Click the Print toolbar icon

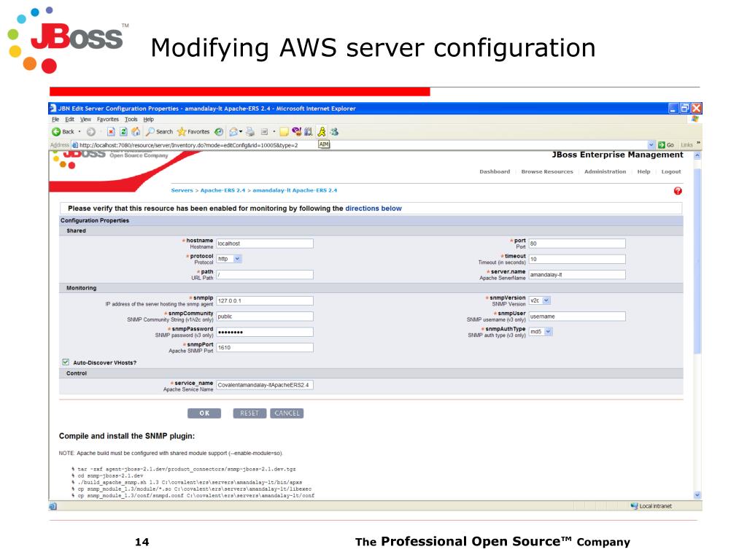click(x=250, y=132)
